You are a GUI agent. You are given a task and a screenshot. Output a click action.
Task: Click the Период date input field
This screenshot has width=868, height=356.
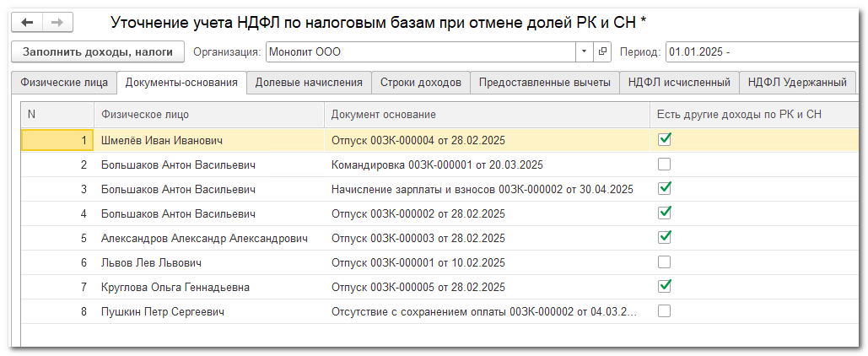759,52
